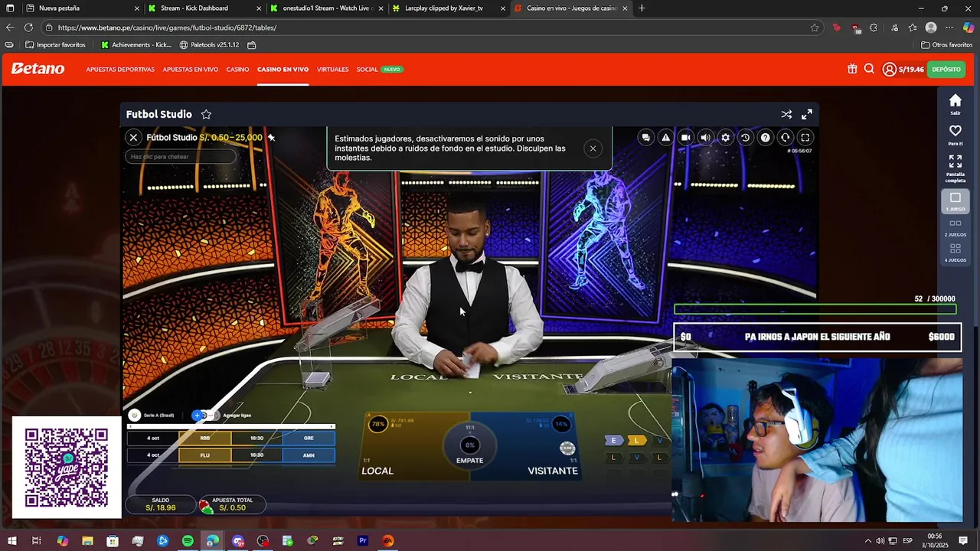Select the FLU team cell

[204, 455]
